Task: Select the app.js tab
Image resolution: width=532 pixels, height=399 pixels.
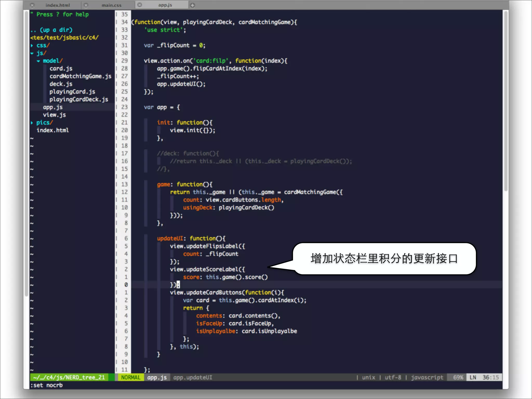Action: pos(165,5)
